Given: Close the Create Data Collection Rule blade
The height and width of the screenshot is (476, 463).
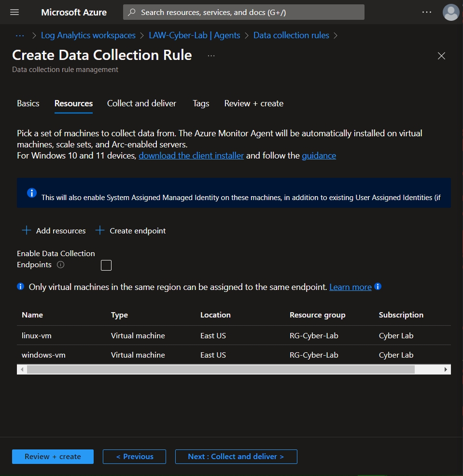Looking at the screenshot, I should pos(441,56).
